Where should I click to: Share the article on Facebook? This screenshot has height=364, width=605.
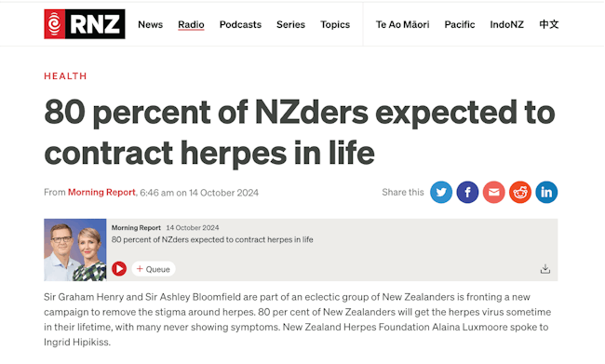[x=467, y=192]
